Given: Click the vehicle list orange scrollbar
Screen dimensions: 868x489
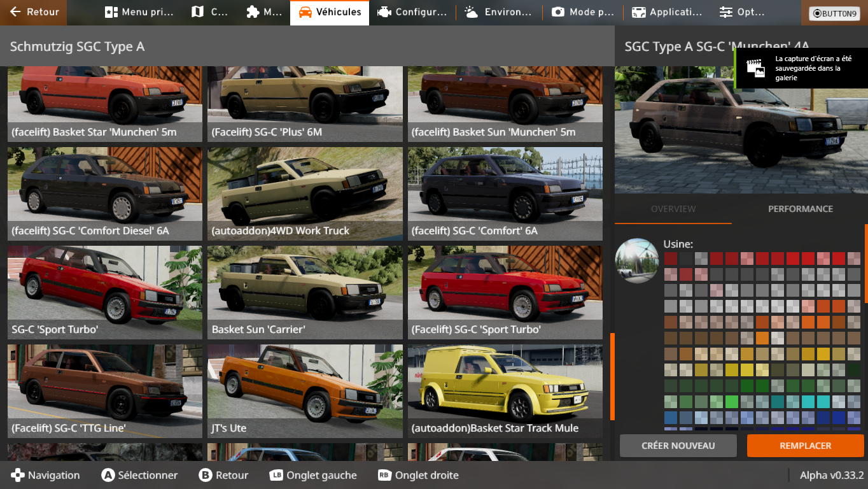Looking at the screenshot, I should [612, 376].
